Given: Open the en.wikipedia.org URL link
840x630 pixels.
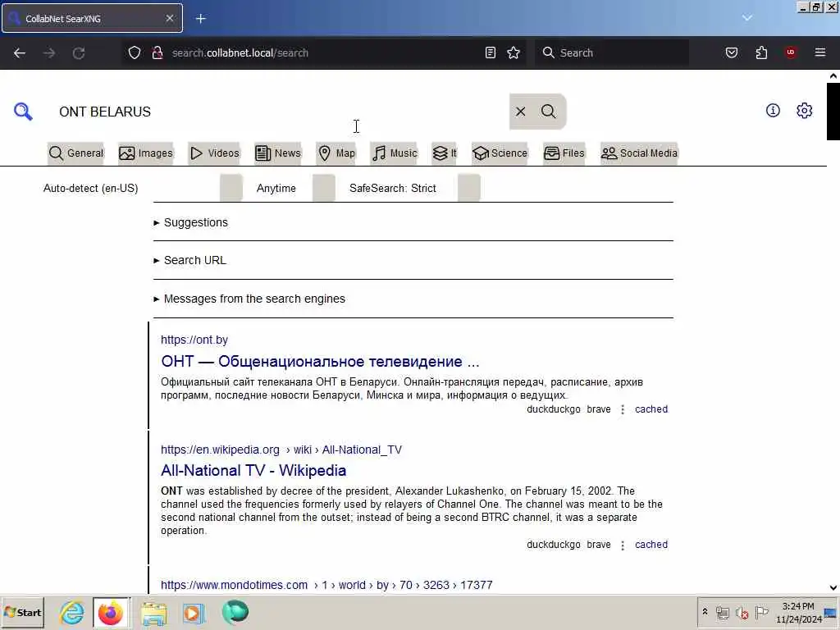Looking at the screenshot, I should coord(281,450).
